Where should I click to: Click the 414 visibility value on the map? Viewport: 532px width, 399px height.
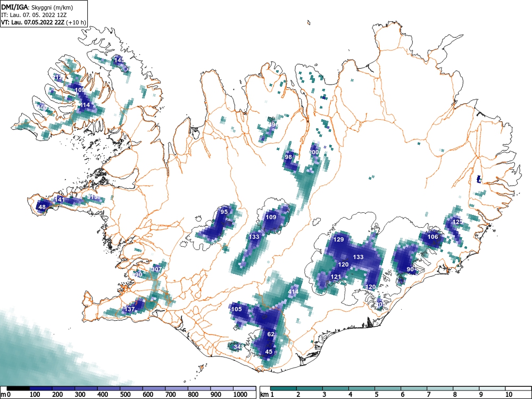coord(293,292)
